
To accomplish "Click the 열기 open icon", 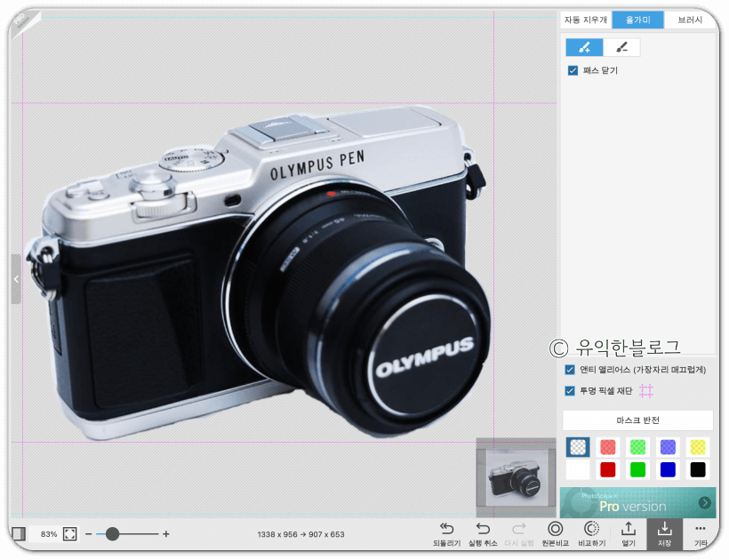I will pos(629,534).
